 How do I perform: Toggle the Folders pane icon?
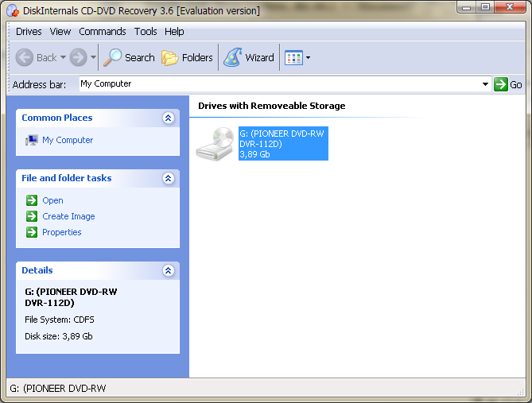tap(169, 57)
